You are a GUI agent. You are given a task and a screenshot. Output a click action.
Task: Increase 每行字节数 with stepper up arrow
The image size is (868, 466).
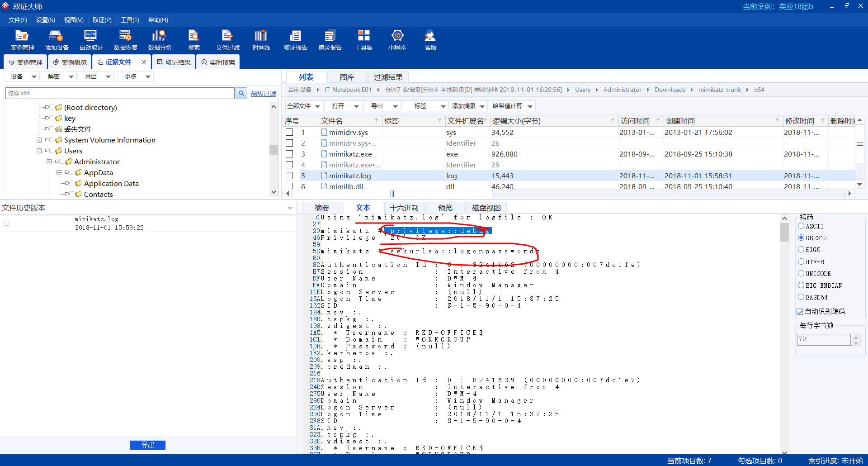[x=856, y=337]
